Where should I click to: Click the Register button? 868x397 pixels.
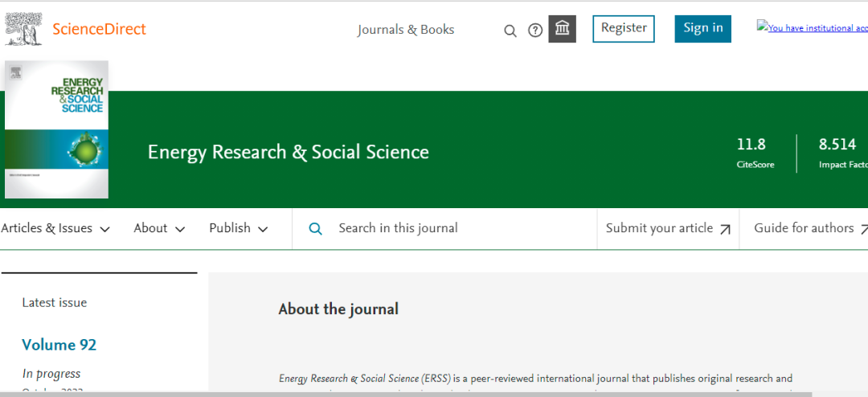[x=624, y=28]
